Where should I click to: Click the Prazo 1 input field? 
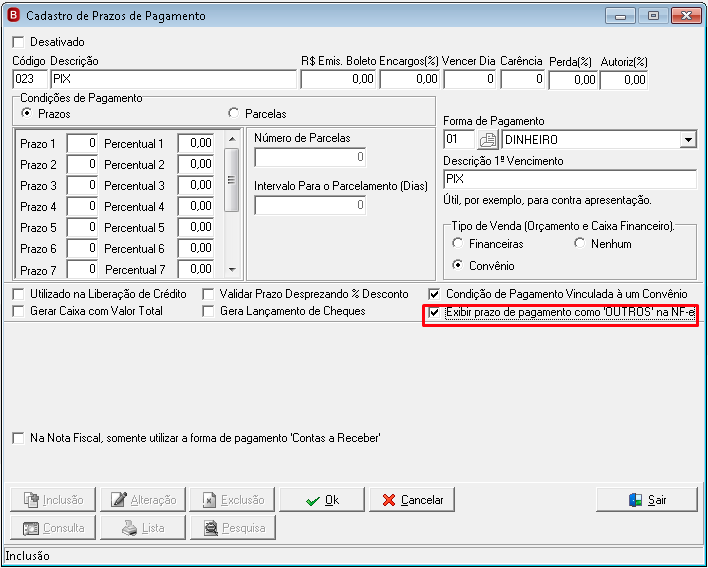pos(82,144)
